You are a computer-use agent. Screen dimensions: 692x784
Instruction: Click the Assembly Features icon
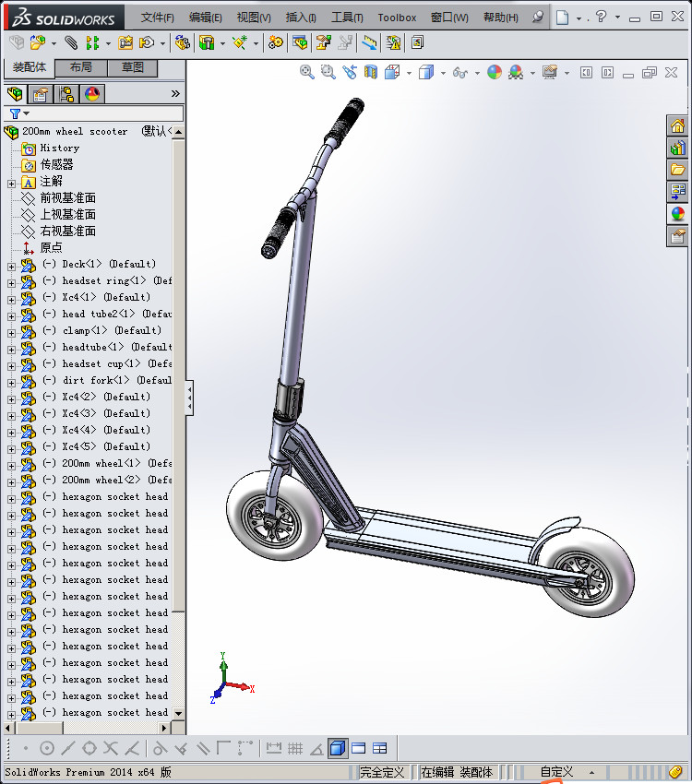coord(207,43)
